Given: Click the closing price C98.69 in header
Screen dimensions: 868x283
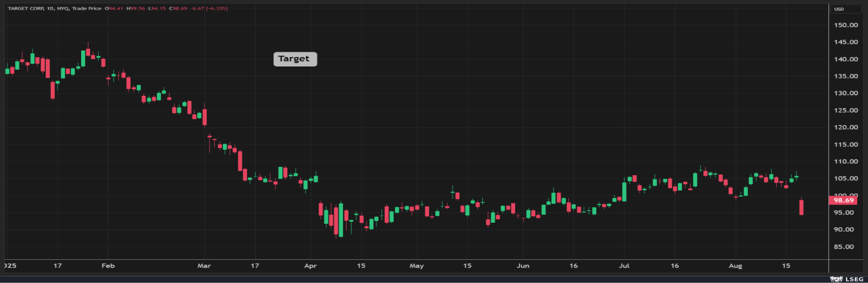Looking at the screenshot, I should pos(178,8).
